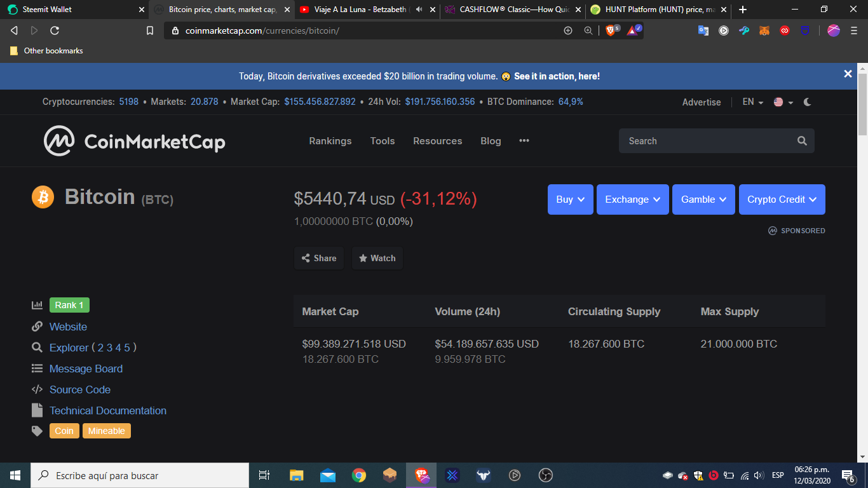Click the red Beats audio tray icon

point(713,475)
